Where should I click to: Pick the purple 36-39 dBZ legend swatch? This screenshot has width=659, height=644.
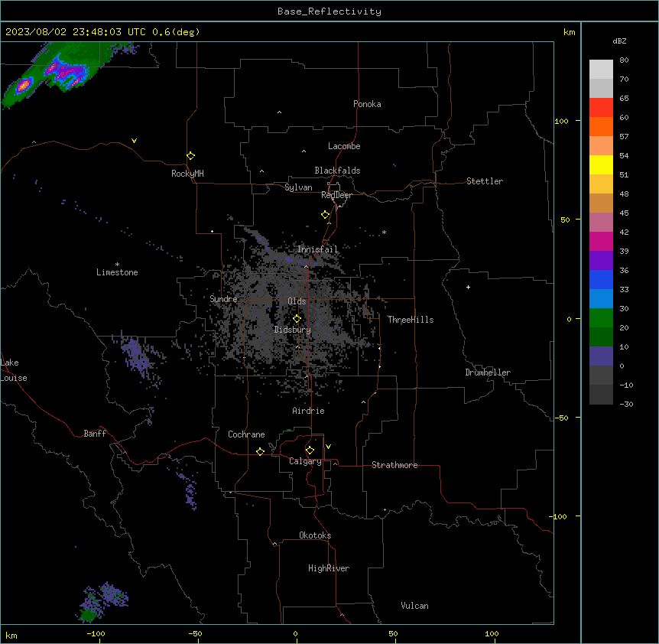pyautogui.click(x=601, y=261)
